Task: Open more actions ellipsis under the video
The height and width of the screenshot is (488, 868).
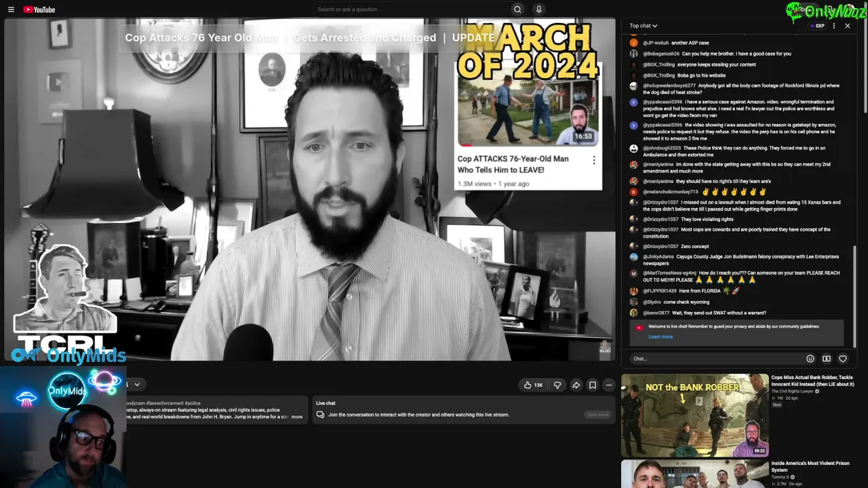Action: (609, 385)
